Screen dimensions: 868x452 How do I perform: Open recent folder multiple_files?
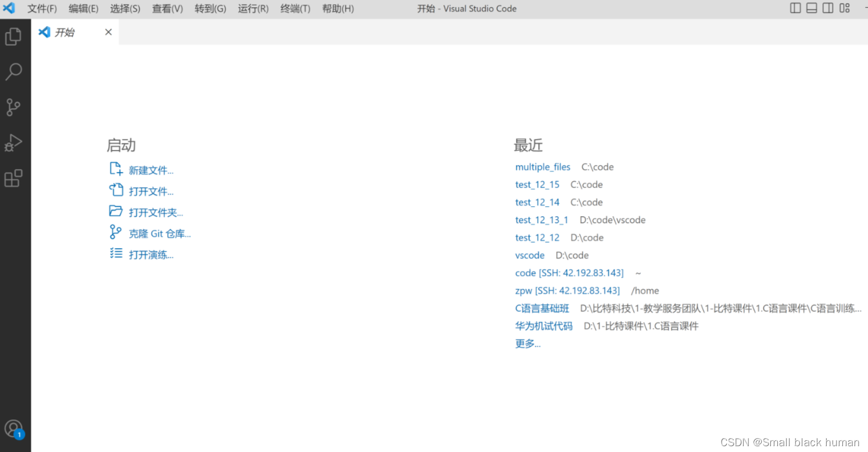coord(543,167)
